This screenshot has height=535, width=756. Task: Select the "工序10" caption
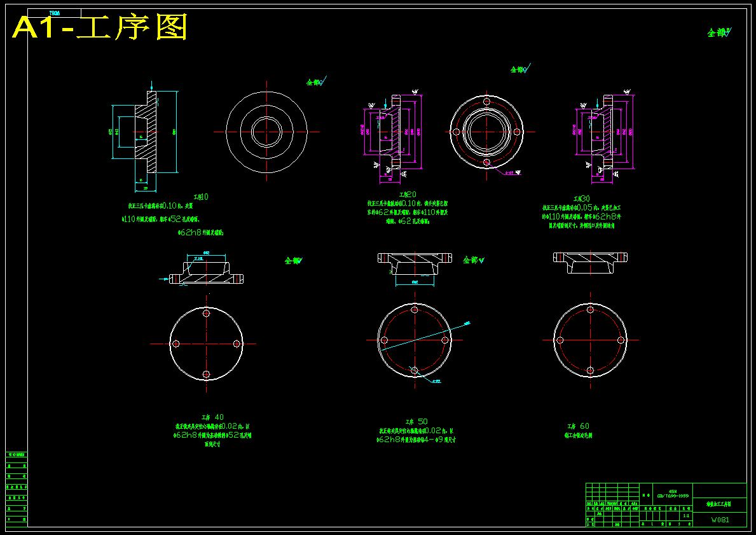click(x=200, y=197)
